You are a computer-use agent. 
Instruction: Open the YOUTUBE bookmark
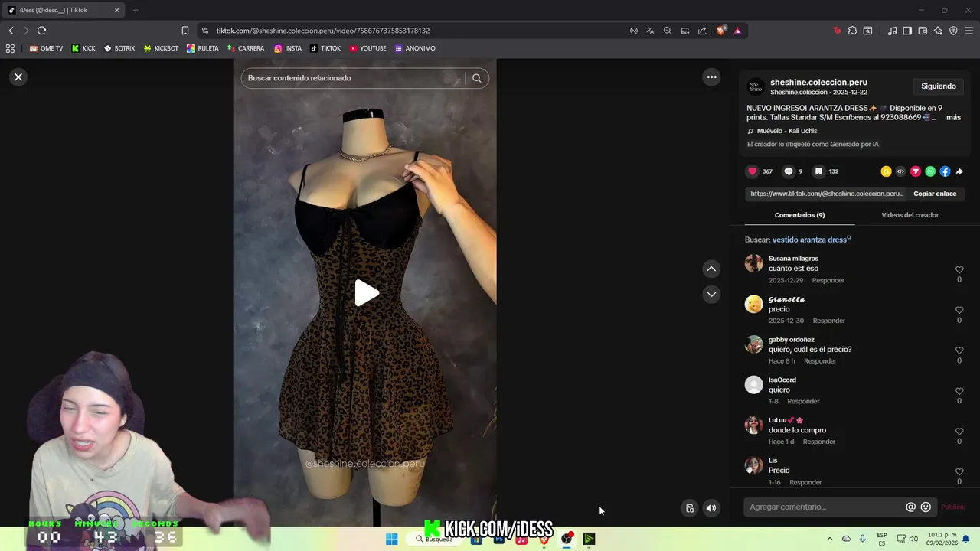pyautogui.click(x=367, y=48)
